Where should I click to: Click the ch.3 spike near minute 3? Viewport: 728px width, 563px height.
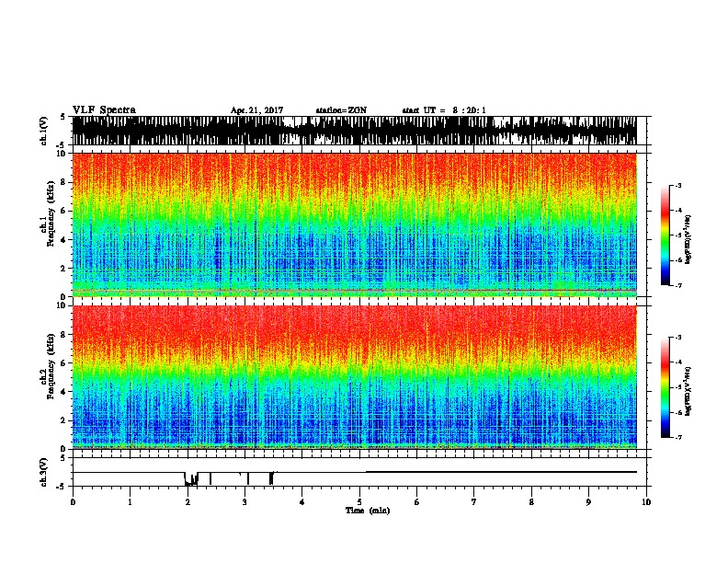(x=248, y=478)
